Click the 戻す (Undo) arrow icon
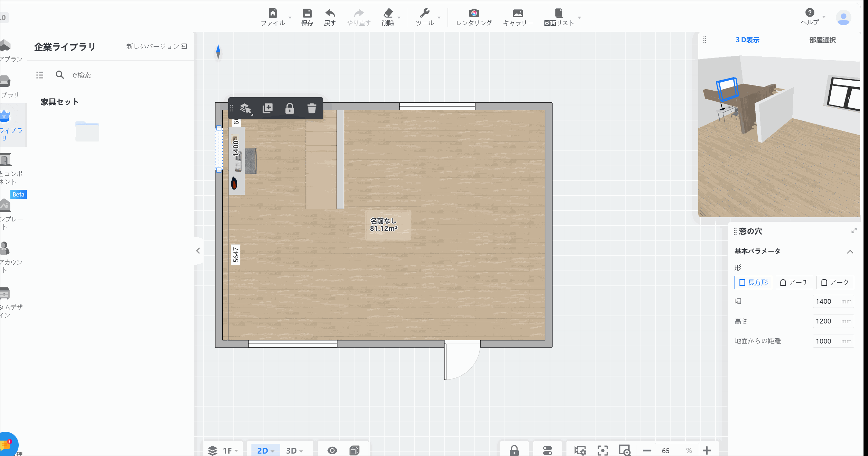The height and width of the screenshot is (456, 868). [x=330, y=13]
